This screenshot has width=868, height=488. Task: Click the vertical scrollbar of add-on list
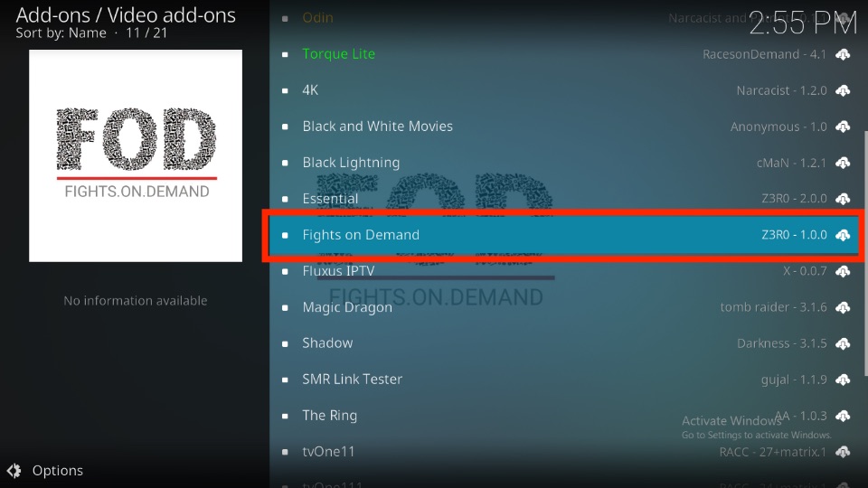click(x=865, y=255)
